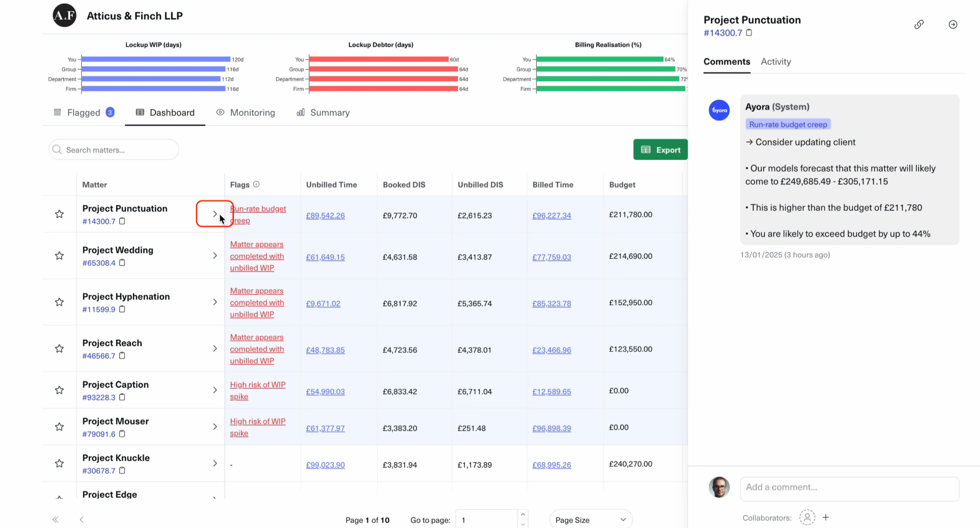Open Project Hyphenation unbilled time £9,671.02

pos(323,304)
